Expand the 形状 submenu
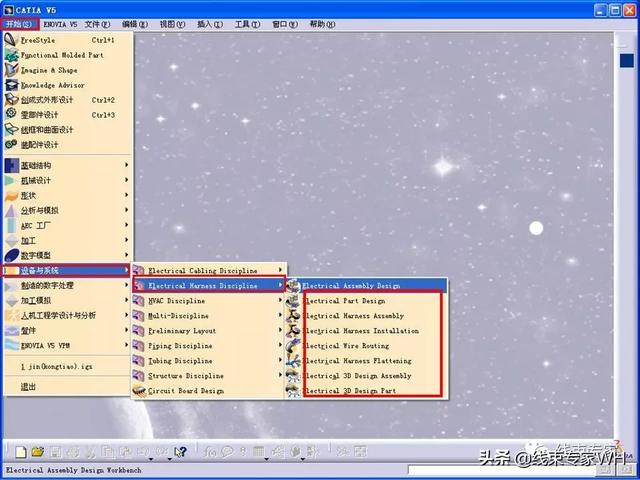The height and width of the screenshot is (480, 640). tap(68, 196)
